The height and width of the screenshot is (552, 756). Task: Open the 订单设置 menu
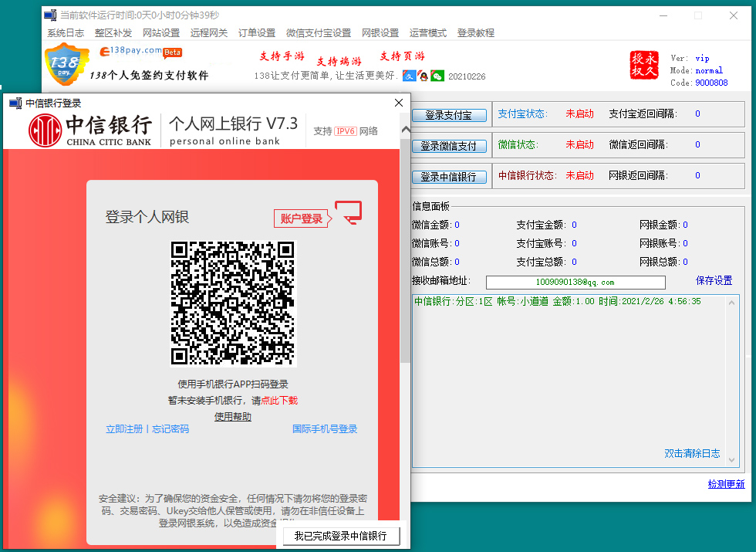(256, 32)
